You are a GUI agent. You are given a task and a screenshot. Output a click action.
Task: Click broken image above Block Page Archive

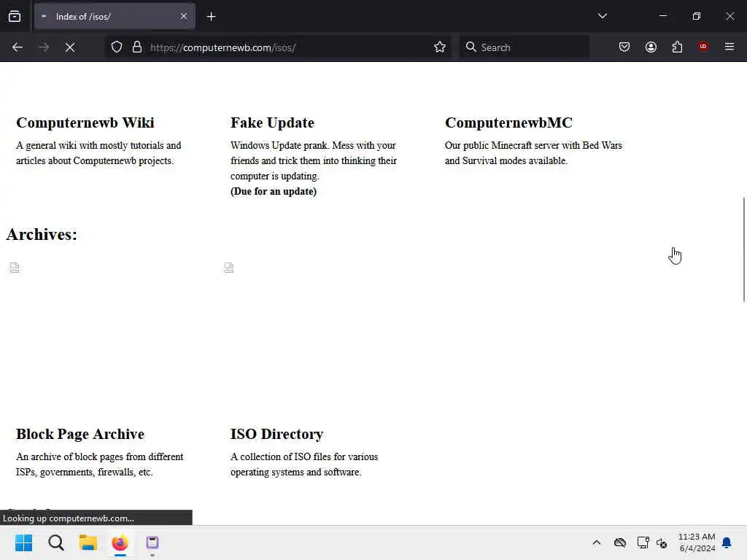(15, 268)
